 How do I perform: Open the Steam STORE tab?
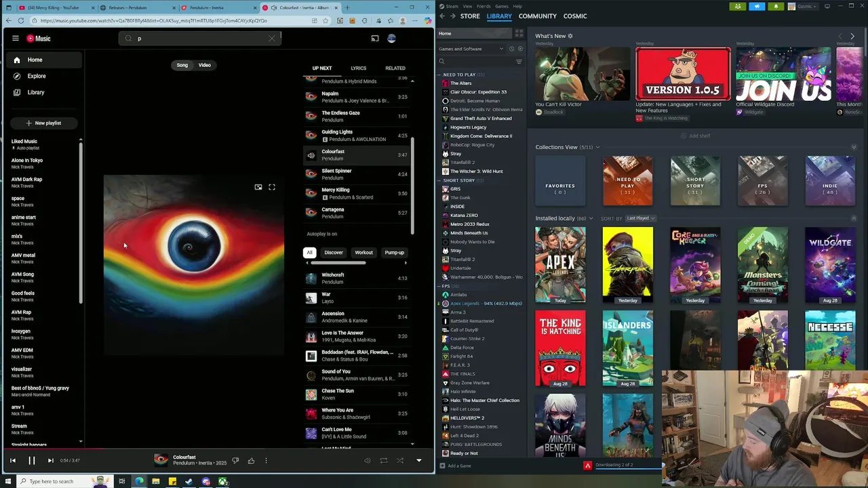pyautogui.click(x=470, y=16)
